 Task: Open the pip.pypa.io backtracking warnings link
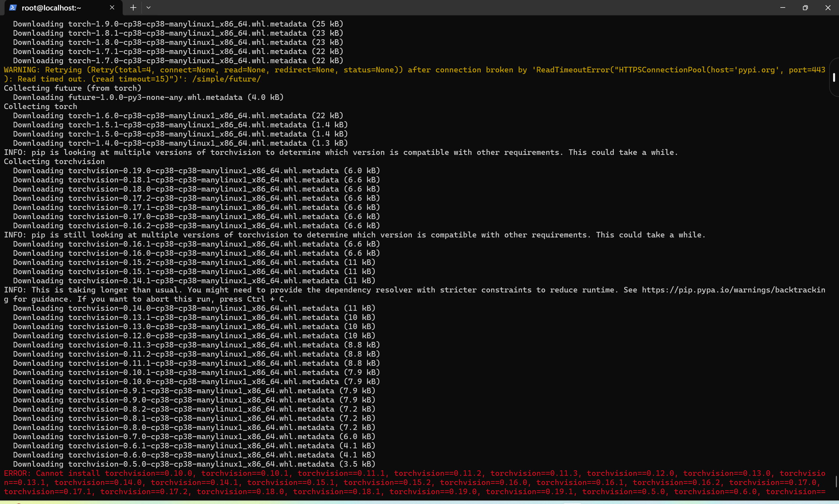(x=733, y=290)
